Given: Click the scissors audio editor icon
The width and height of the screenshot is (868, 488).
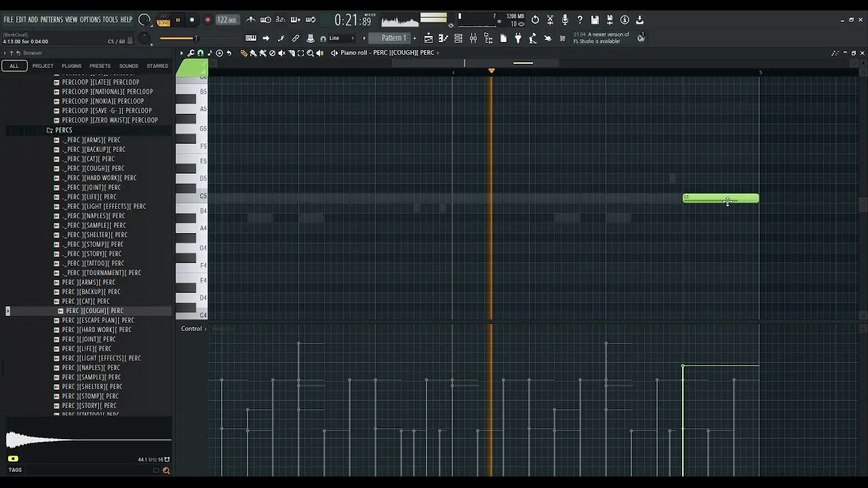Looking at the screenshot, I should coord(550,20).
